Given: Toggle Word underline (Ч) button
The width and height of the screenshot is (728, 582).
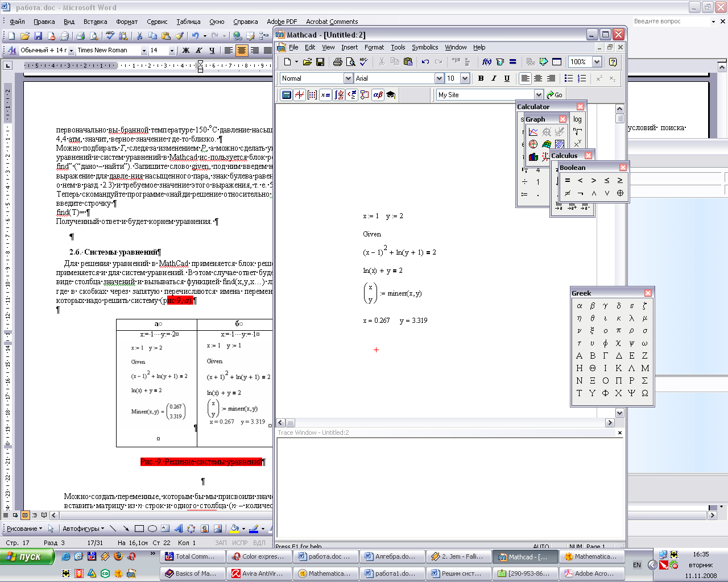Looking at the screenshot, I should [212, 50].
